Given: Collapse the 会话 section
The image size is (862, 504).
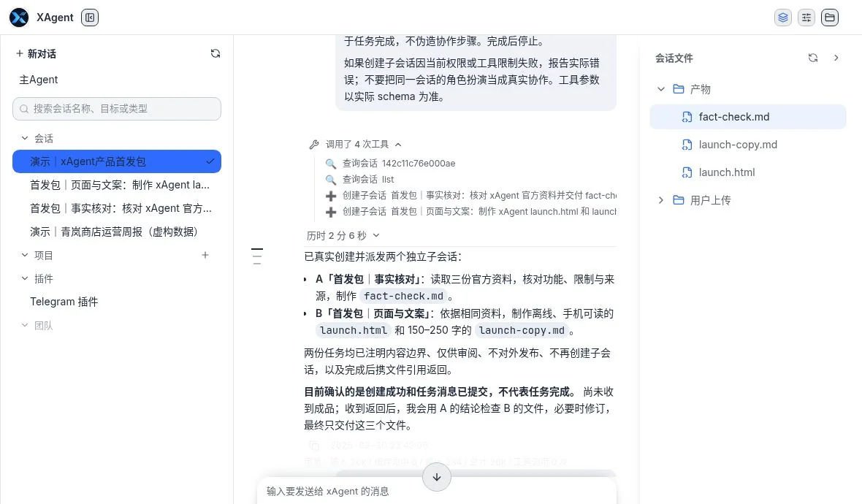Looking at the screenshot, I should click(x=25, y=138).
